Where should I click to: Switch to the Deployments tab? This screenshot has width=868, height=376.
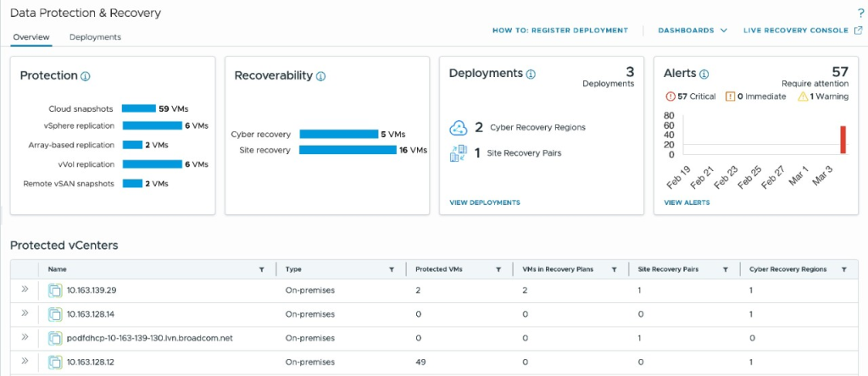[95, 37]
